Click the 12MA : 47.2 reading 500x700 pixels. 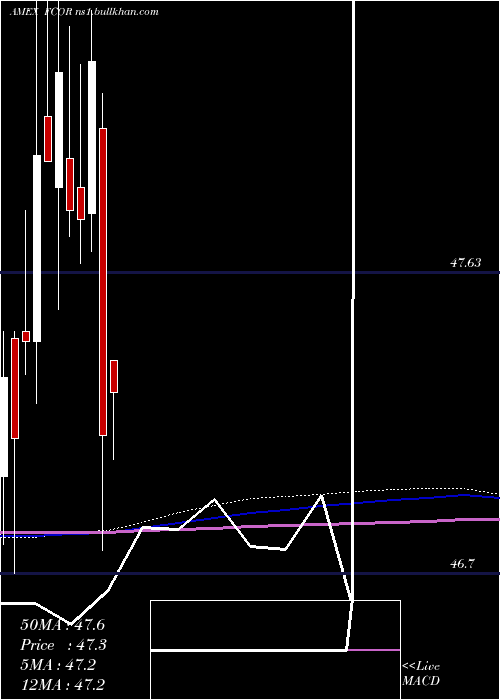pyautogui.click(x=63, y=685)
